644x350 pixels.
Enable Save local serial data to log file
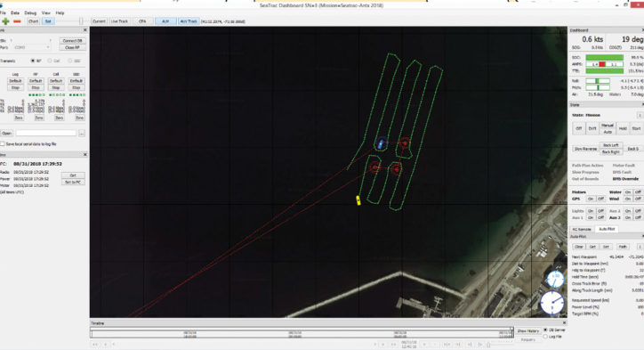click(x=3, y=144)
